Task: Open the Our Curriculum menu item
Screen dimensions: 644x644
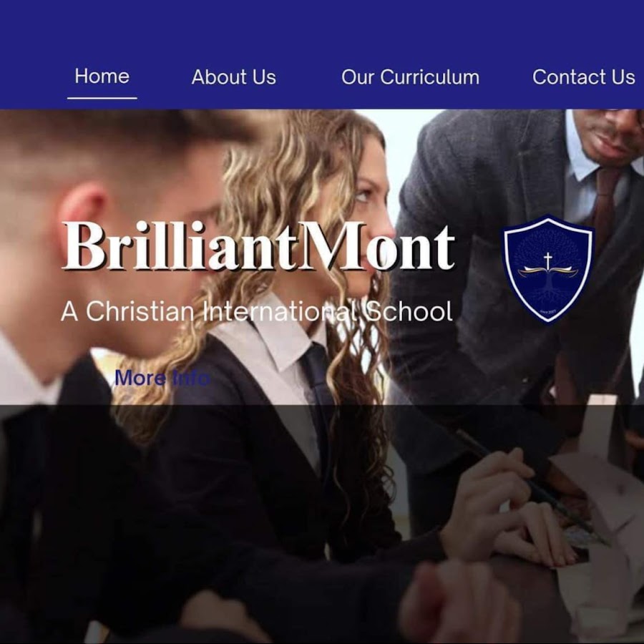Action: [410, 77]
